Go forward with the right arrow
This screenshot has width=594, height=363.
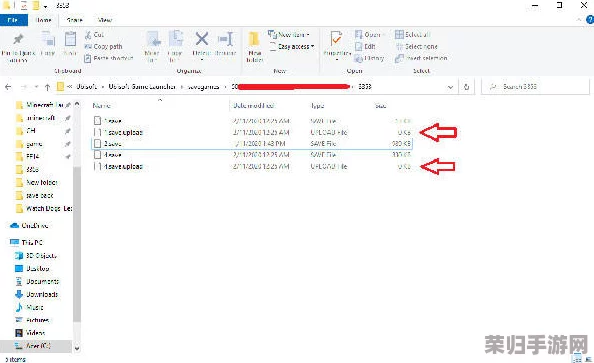pos(23,87)
